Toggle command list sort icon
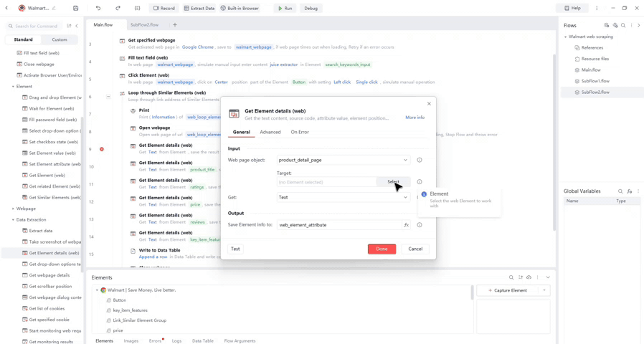The height and width of the screenshot is (344, 644). tap(69, 26)
